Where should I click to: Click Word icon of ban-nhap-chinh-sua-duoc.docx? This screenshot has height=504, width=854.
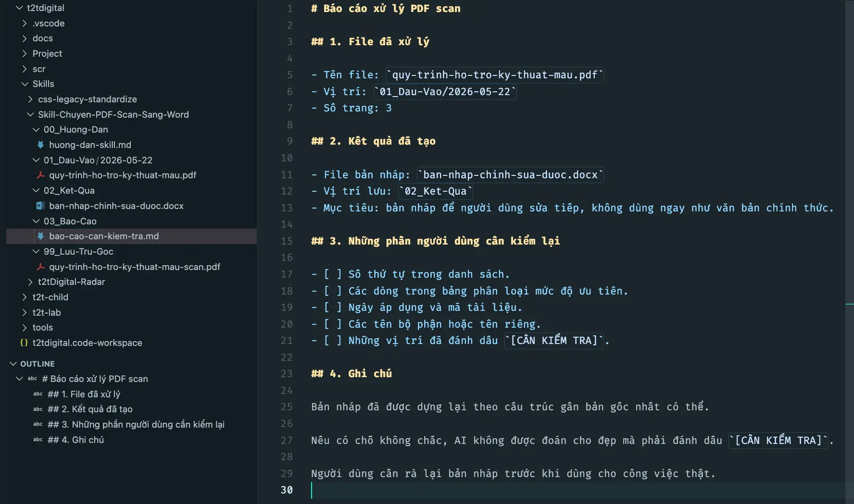point(41,206)
